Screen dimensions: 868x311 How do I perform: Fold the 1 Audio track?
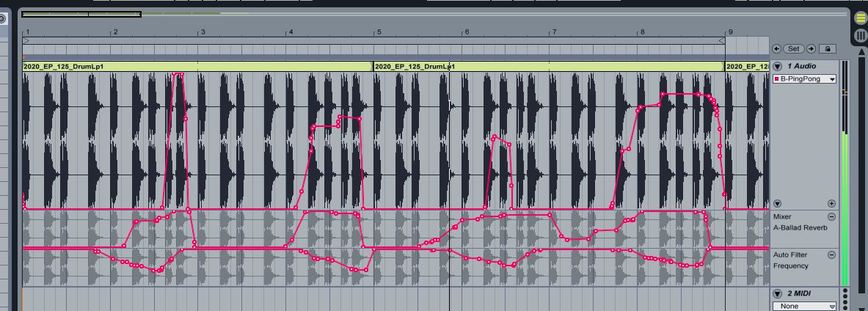(x=777, y=67)
